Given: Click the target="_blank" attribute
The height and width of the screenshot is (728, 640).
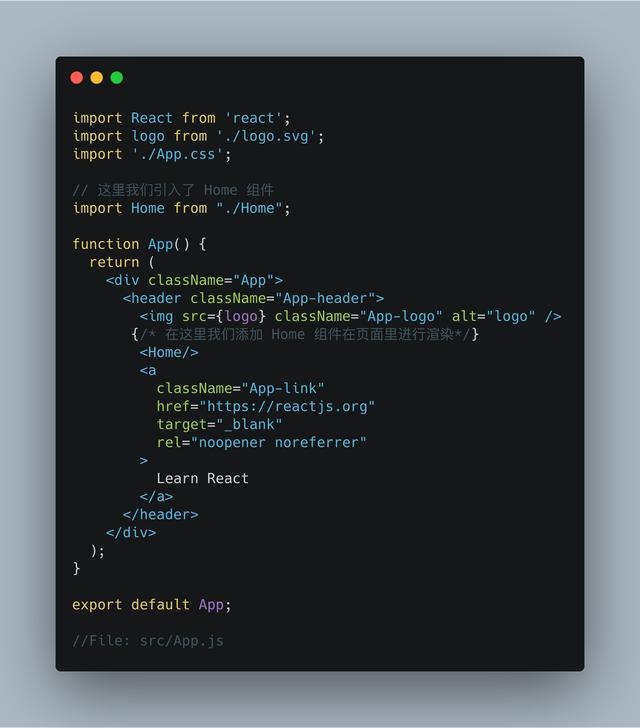Looking at the screenshot, I should click(219, 425).
